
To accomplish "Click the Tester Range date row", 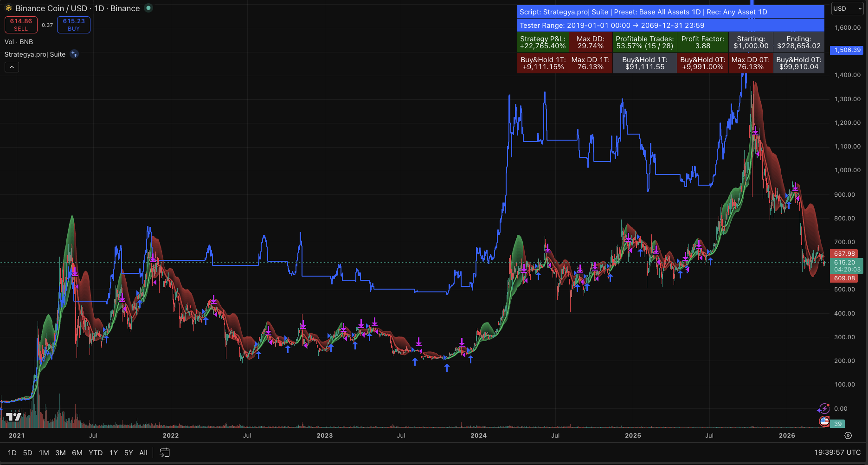I will 671,26.
